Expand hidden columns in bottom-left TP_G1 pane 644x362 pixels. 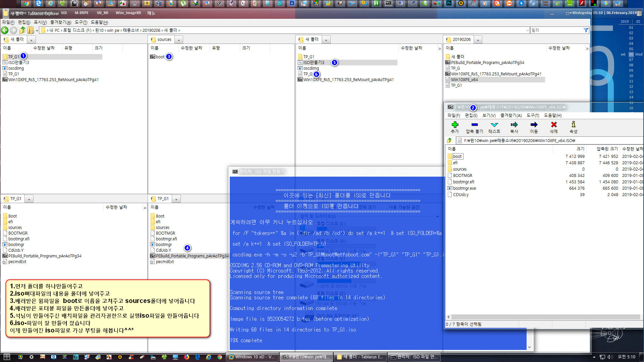[x=145, y=208]
